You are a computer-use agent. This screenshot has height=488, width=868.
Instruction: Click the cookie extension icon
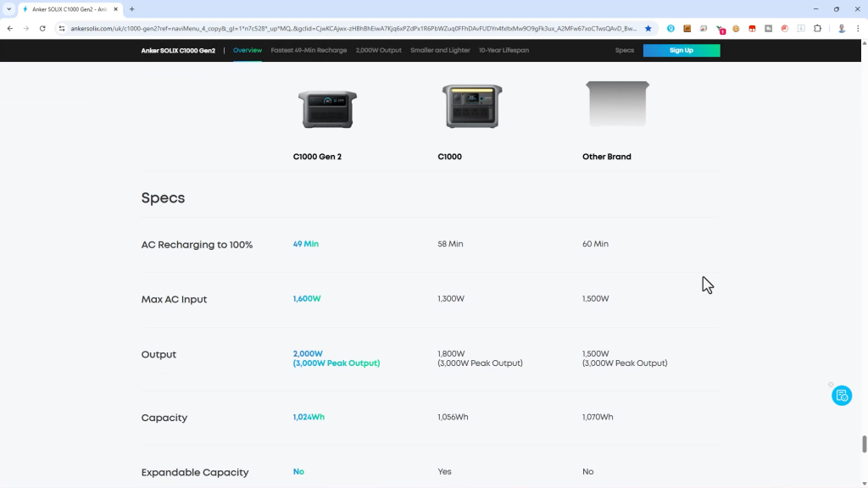pos(737,28)
